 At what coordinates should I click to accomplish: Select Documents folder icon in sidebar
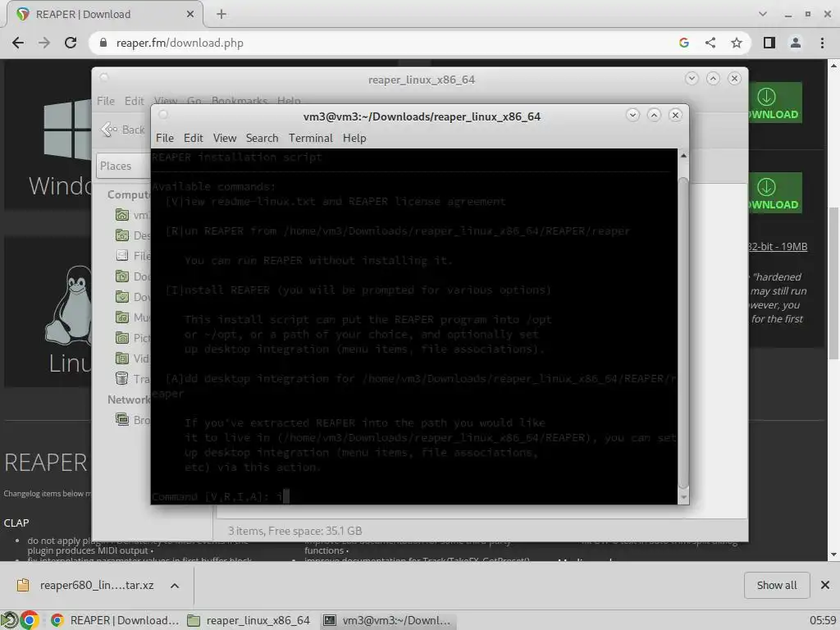click(122, 276)
